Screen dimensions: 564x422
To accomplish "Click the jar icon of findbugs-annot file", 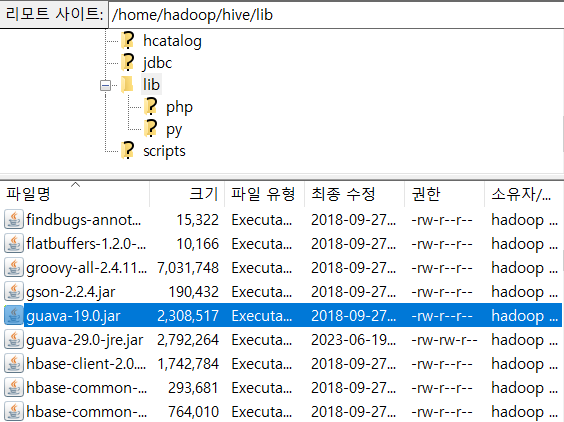I will click(x=14, y=219).
